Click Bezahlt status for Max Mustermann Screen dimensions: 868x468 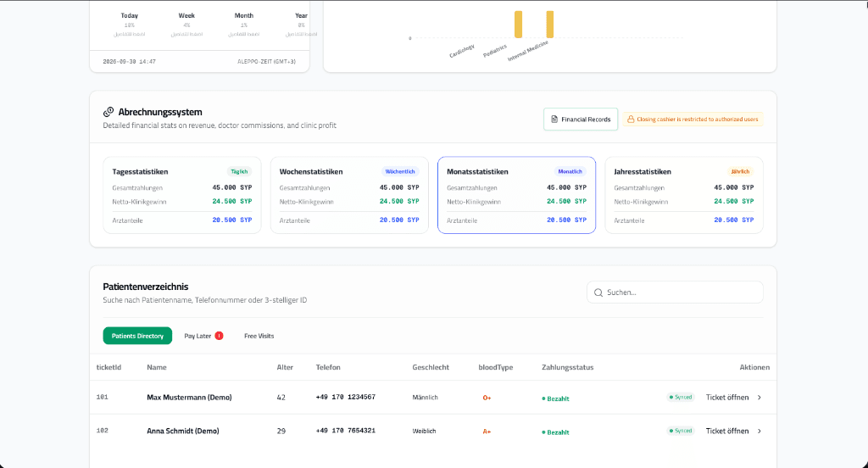(555, 398)
